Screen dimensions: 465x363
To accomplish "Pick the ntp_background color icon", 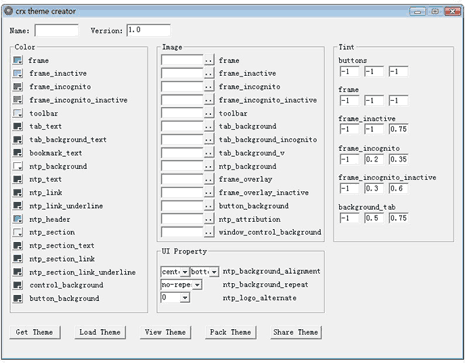I will click(x=18, y=166).
